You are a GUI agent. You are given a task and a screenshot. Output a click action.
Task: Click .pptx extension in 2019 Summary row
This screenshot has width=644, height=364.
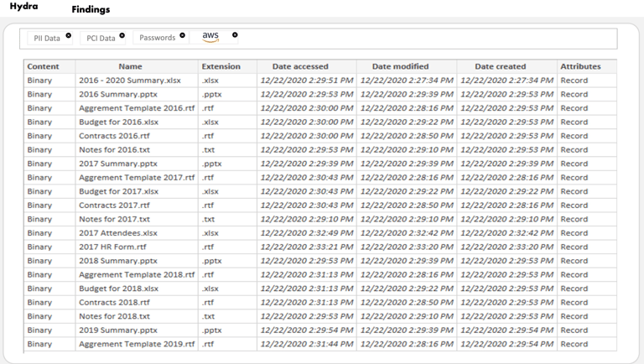(x=211, y=330)
